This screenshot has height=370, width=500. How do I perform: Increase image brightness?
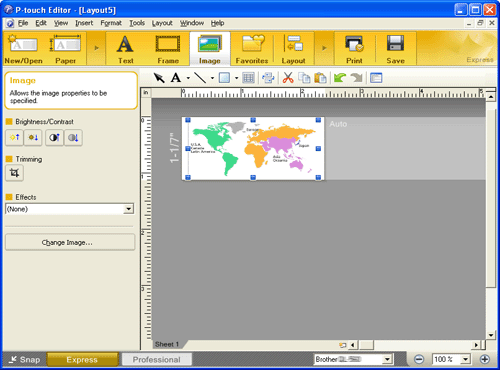[x=14, y=137]
